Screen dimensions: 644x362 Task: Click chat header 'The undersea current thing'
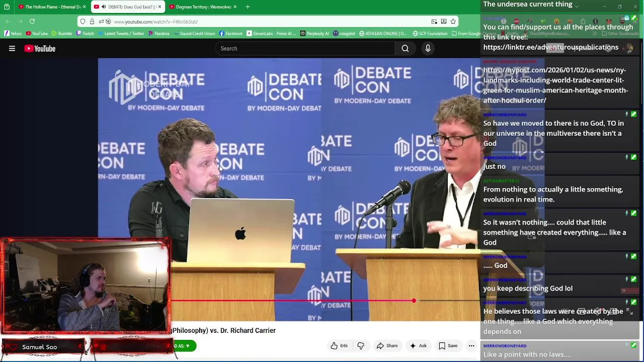528,5
